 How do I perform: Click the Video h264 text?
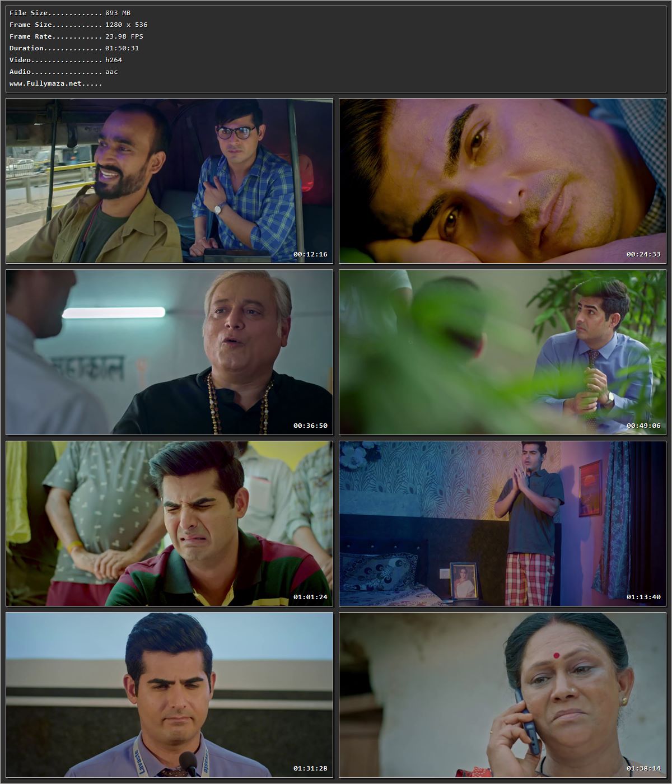coord(66,60)
